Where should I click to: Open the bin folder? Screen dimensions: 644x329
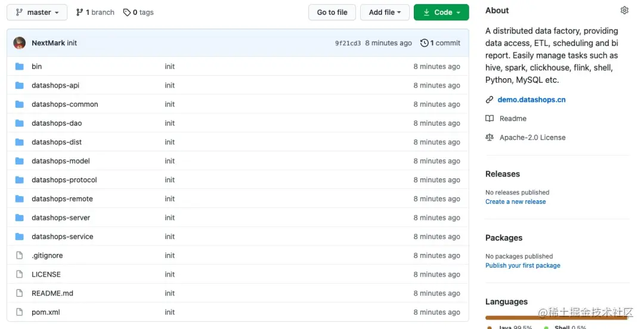click(x=36, y=67)
